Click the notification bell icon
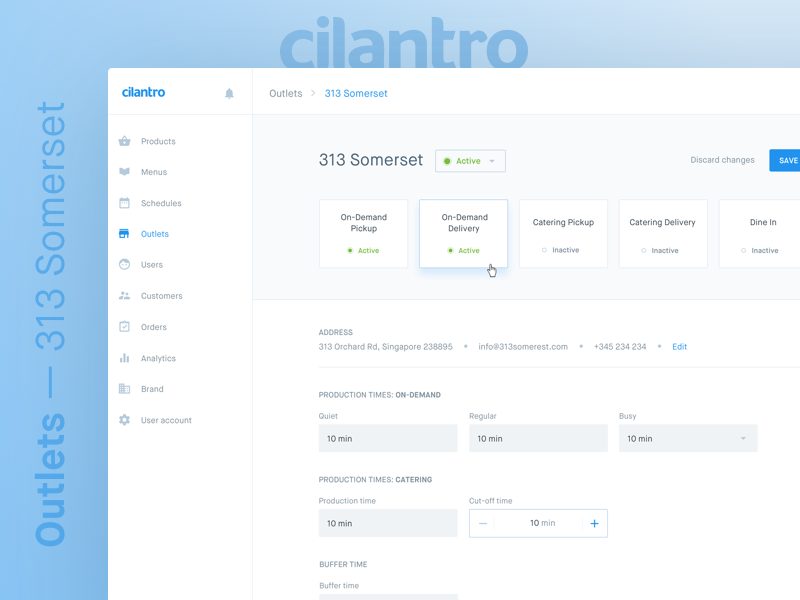 tap(229, 93)
